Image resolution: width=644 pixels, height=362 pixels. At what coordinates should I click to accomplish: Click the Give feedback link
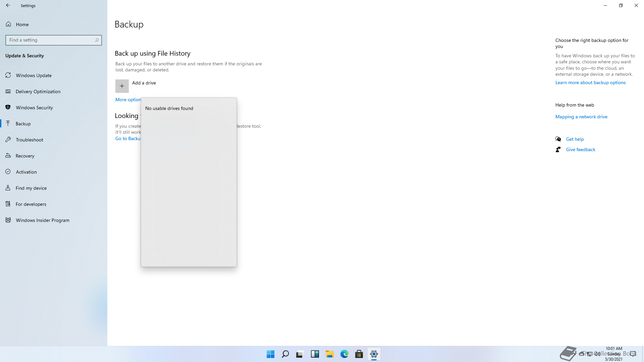coord(581,149)
